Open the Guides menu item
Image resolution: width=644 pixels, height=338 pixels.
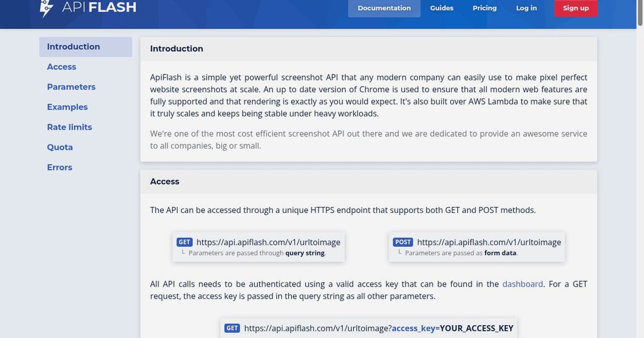442,8
